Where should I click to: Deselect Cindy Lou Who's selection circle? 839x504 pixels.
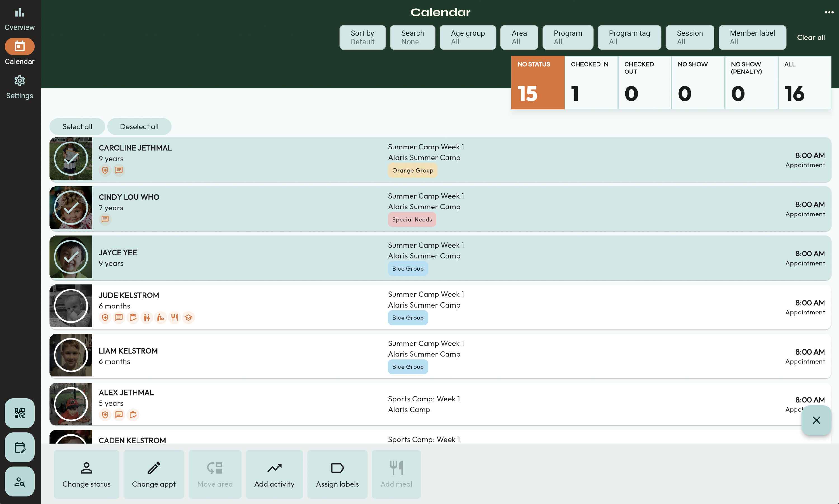coord(71,208)
